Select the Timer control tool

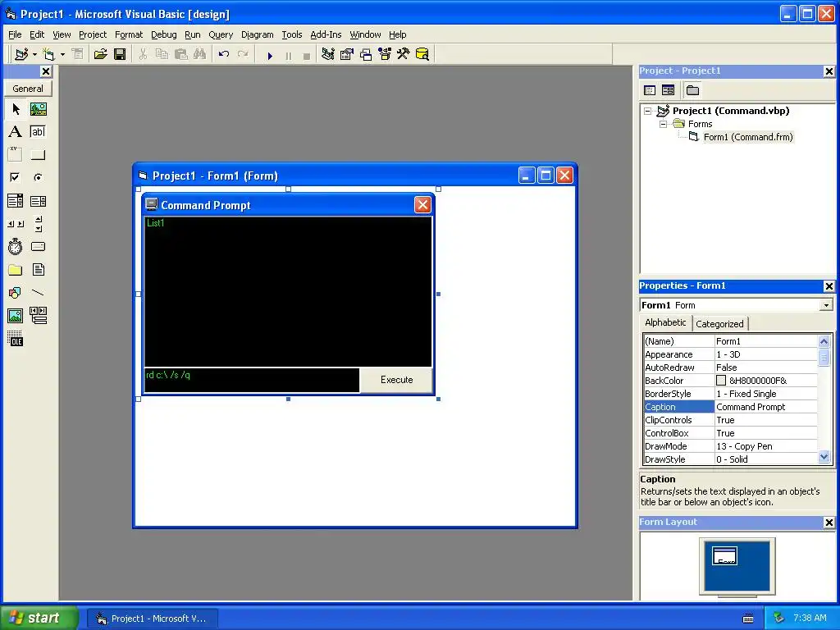(16, 246)
